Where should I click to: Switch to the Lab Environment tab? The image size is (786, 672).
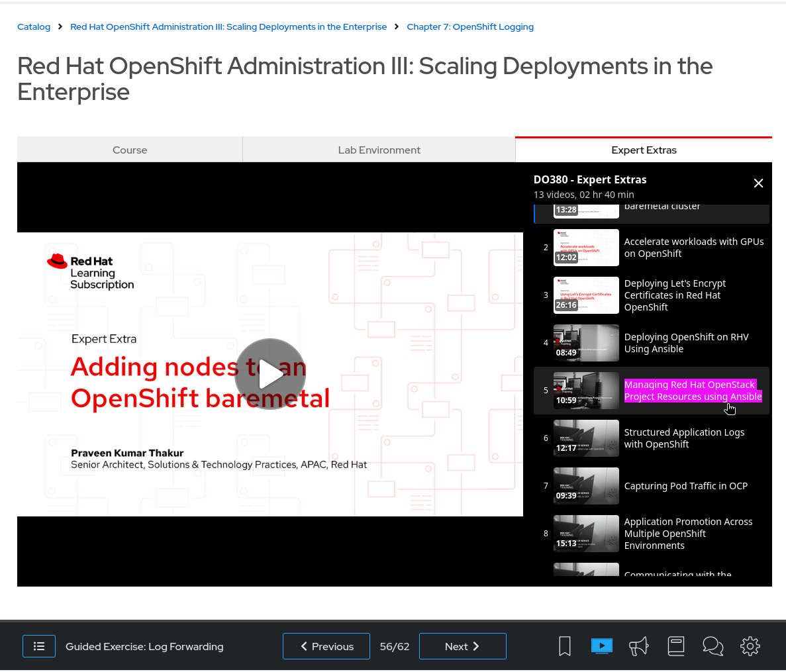click(x=379, y=150)
